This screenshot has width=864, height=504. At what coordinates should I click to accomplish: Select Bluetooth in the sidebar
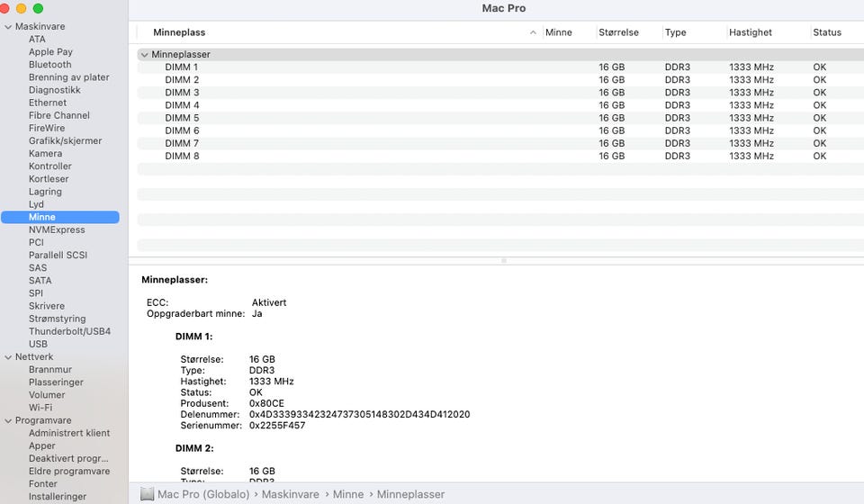click(x=50, y=65)
